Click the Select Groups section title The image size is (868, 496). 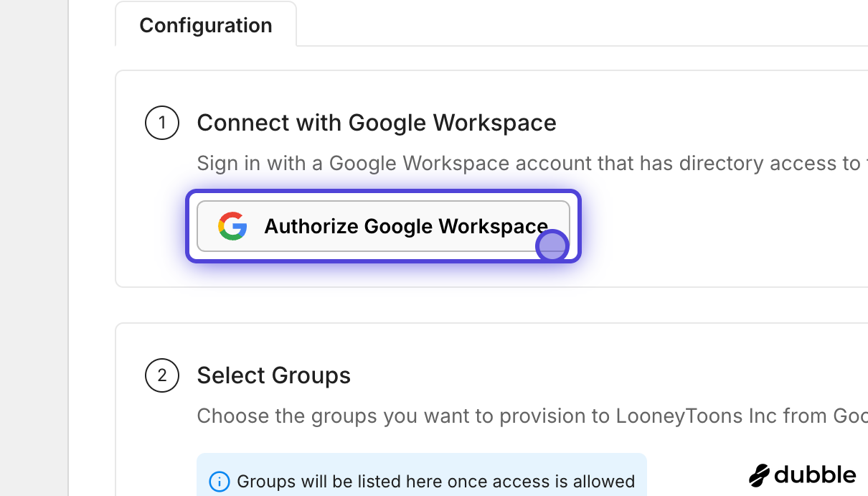click(273, 375)
